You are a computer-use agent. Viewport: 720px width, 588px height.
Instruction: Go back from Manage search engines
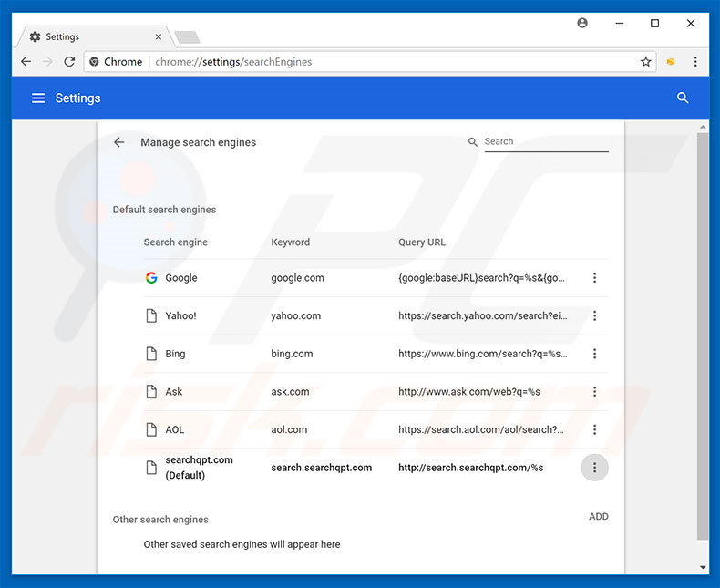118,142
